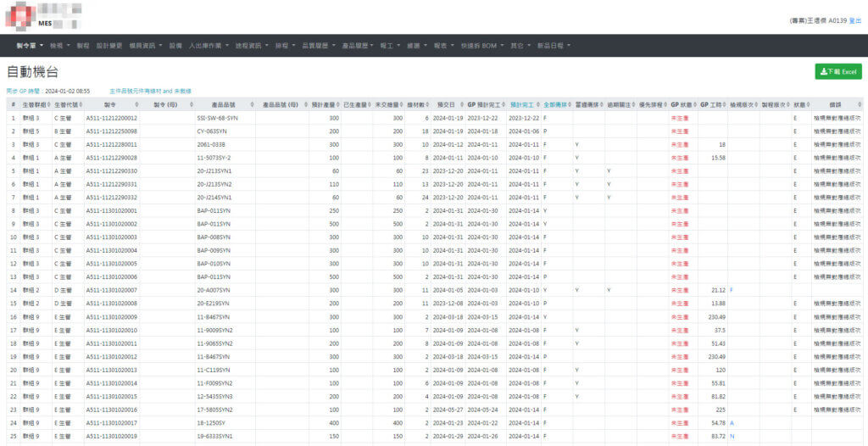
Task: Select order cell A511-11212200012 in row 1
Action: point(111,119)
